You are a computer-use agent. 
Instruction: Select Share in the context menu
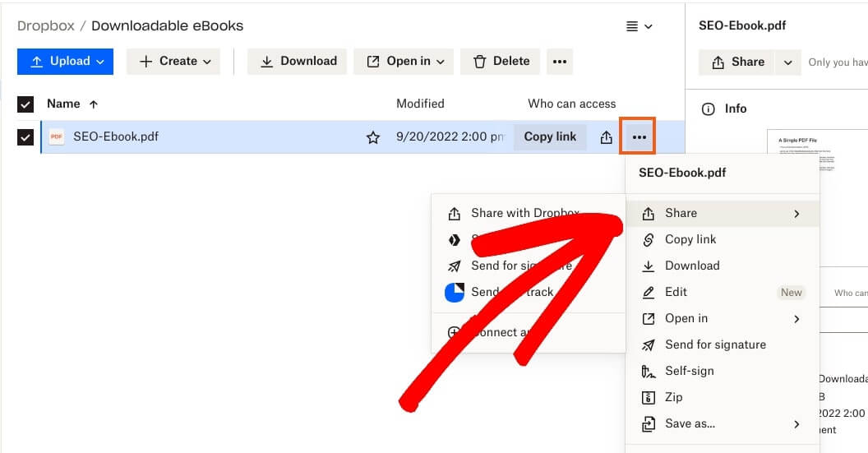722,213
